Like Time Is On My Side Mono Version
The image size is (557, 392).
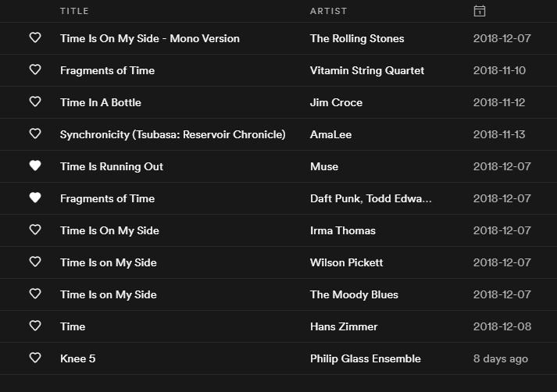35,38
